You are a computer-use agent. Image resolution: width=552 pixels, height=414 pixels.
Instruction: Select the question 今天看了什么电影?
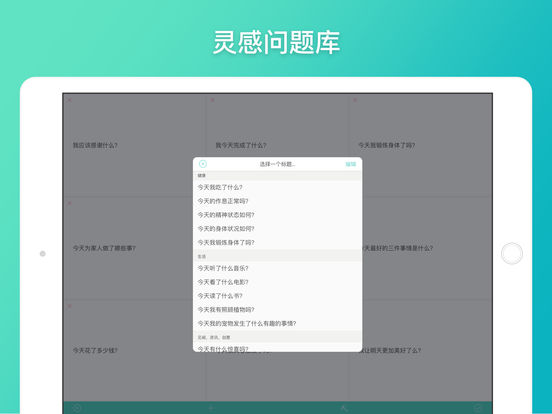click(x=277, y=282)
